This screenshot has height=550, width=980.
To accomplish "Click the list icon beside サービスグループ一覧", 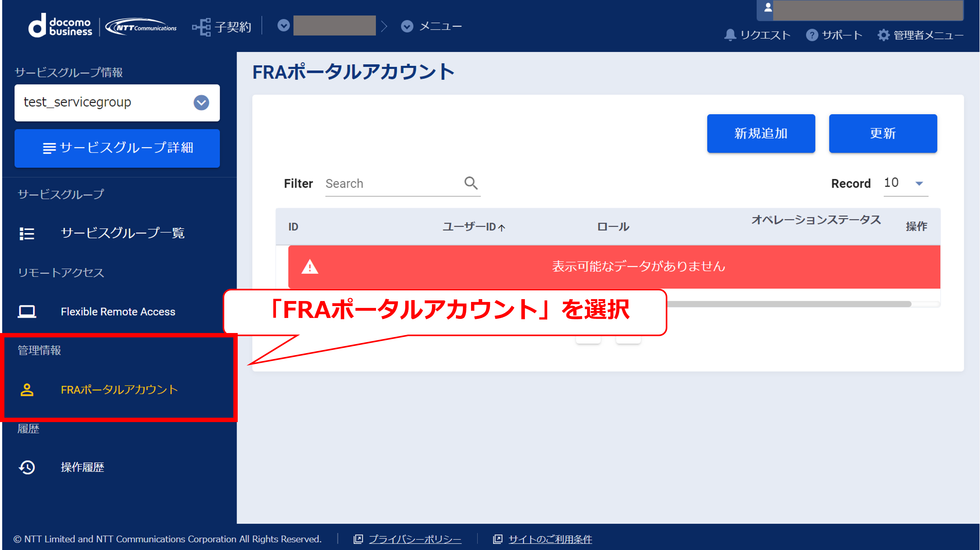I will click(x=27, y=233).
